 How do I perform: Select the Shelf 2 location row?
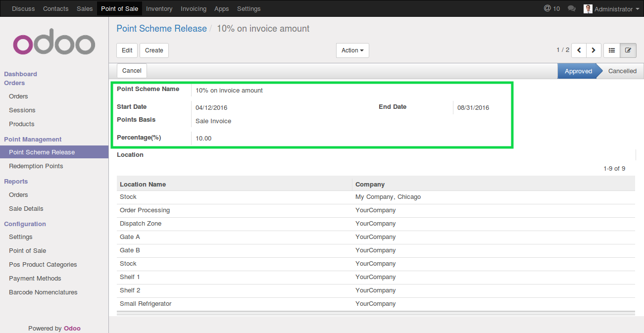click(376, 290)
